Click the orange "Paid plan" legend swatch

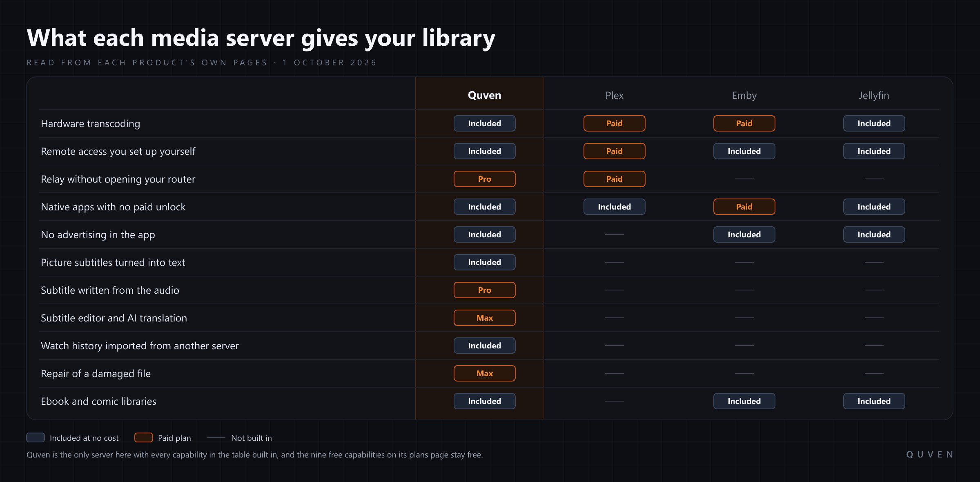144,437
